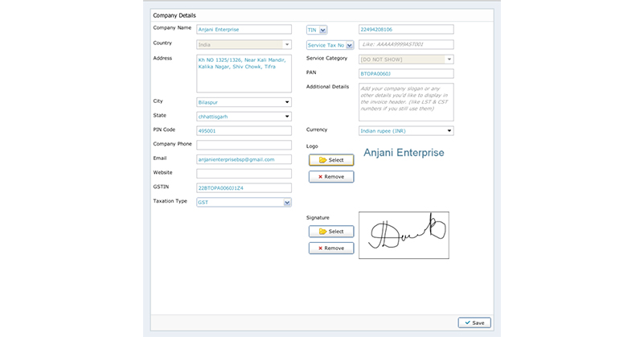Click the signature preview image

click(404, 235)
